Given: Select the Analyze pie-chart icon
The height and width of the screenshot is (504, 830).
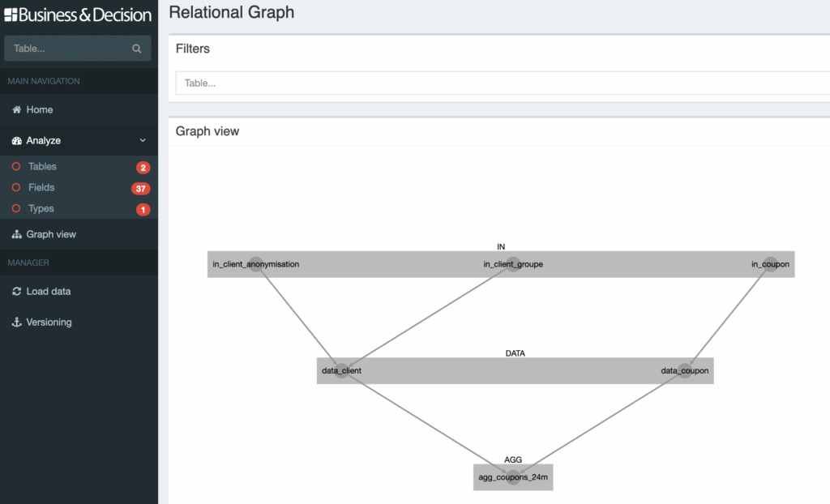Looking at the screenshot, I should pyautogui.click(x=16, y=139).
